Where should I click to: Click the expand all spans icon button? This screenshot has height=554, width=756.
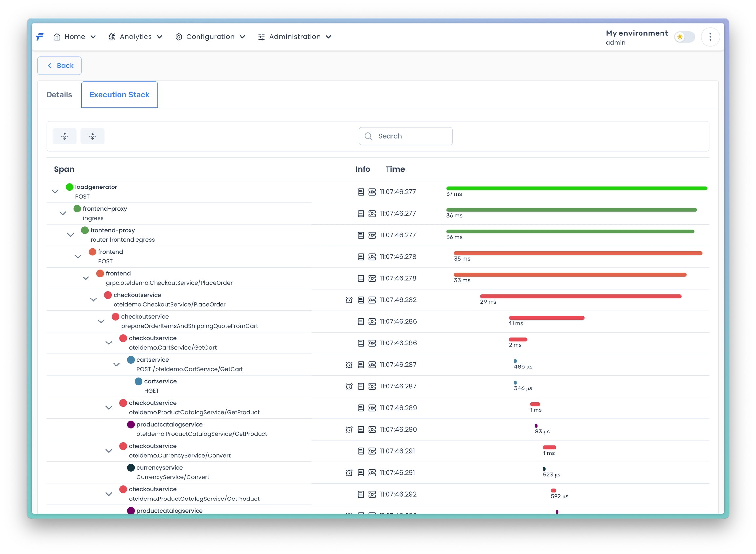[65, 136]
